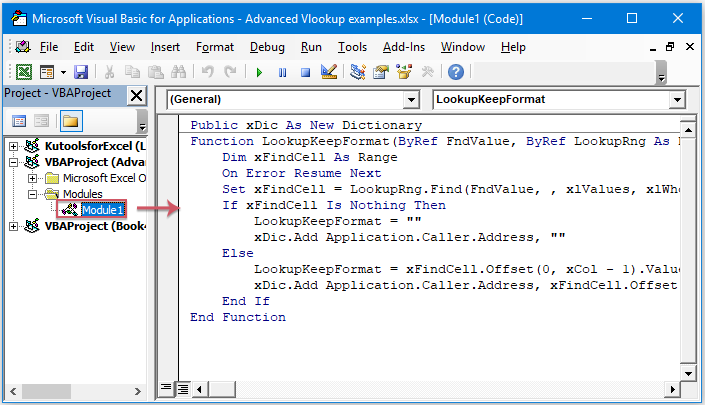Switch to Full Module View button

click(x=183, y=388)
